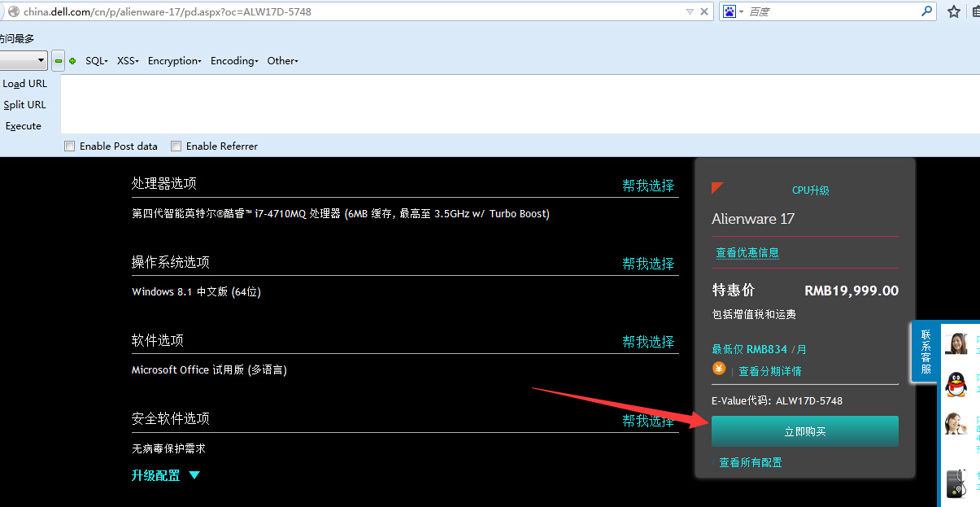Click the HackBar green minus button
The height and width of the screenshot is (507, 980).
click(x=59, y=61)
